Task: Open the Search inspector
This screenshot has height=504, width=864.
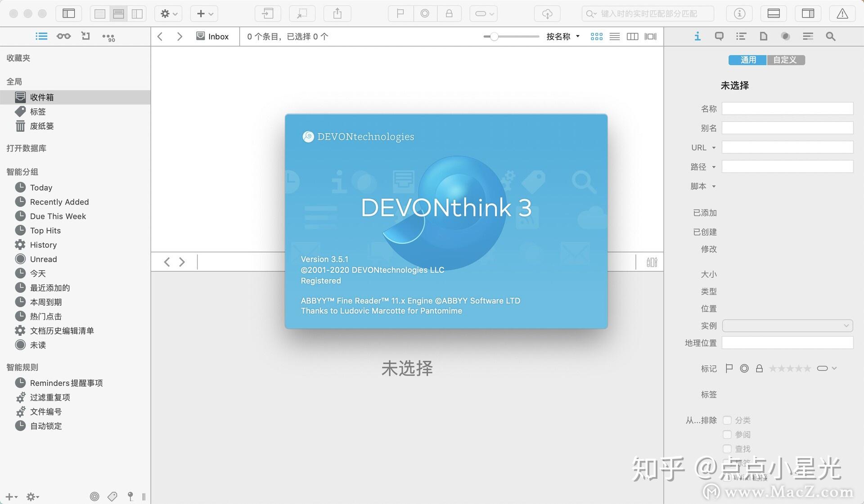Action: point(831,36)
